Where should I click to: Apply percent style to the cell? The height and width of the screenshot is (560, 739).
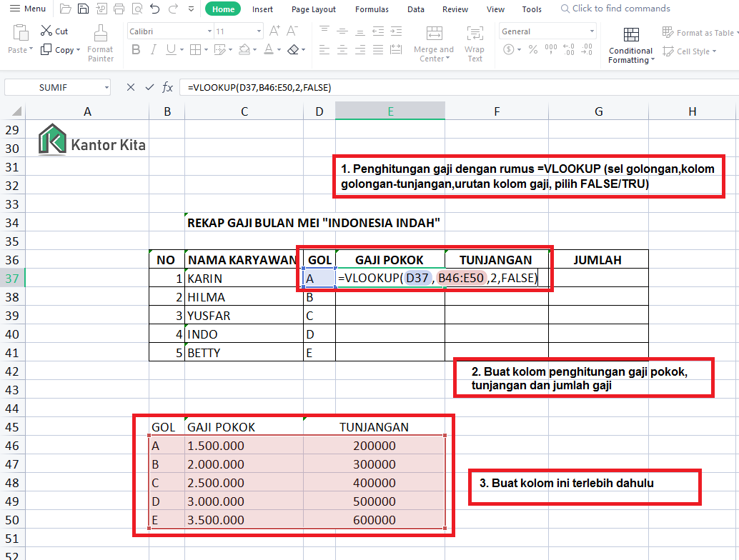(x=533, y=49)
